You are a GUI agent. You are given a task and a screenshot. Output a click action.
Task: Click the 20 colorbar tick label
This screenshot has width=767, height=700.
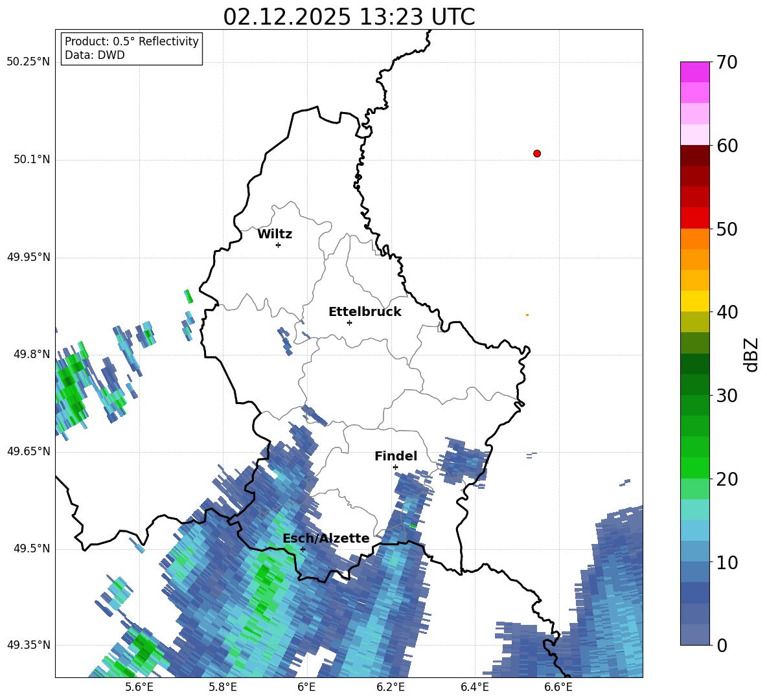pyautogui.click(x=727, y=479)
